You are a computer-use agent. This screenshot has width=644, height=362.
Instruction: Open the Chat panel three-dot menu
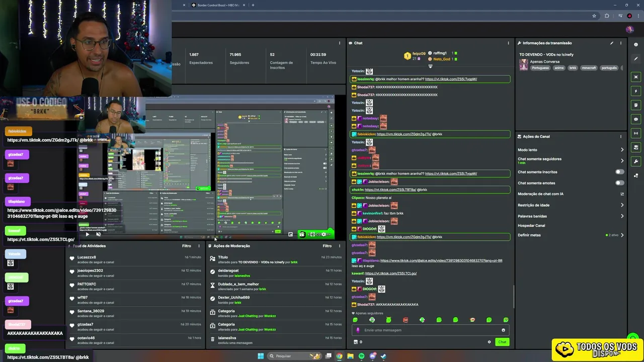508,43
